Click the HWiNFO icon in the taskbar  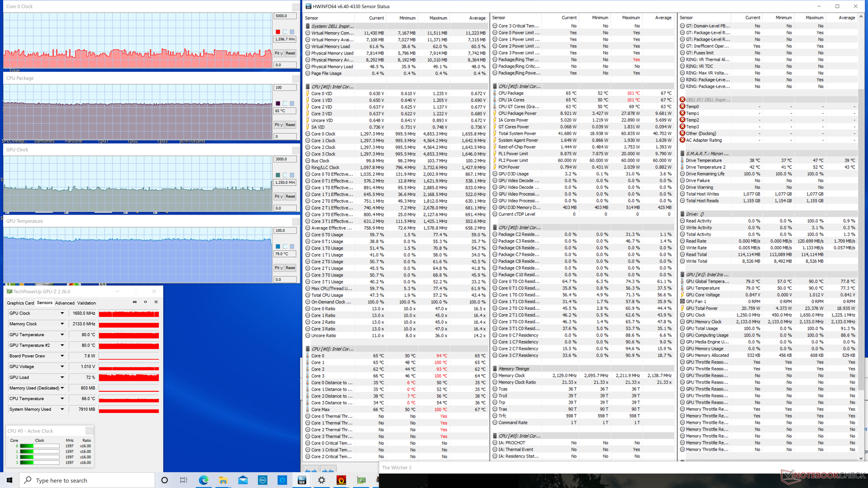pos(302,480)
